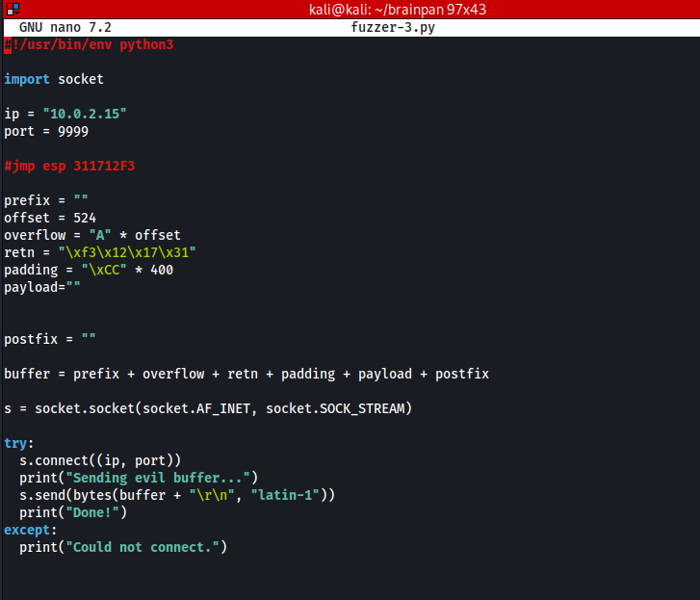Click the padding line with "\xCC" * 400

pos(89,270)
